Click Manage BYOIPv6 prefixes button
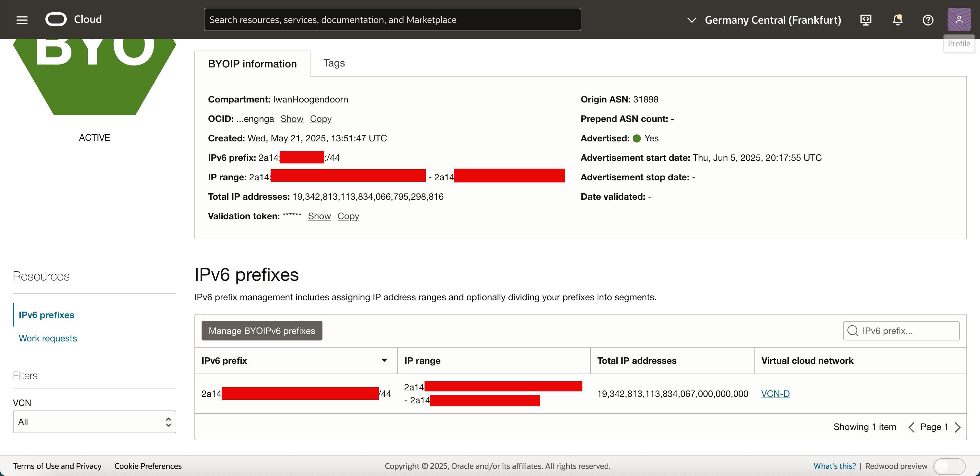This screenshot has width=980, height=476. click(262, 331)
